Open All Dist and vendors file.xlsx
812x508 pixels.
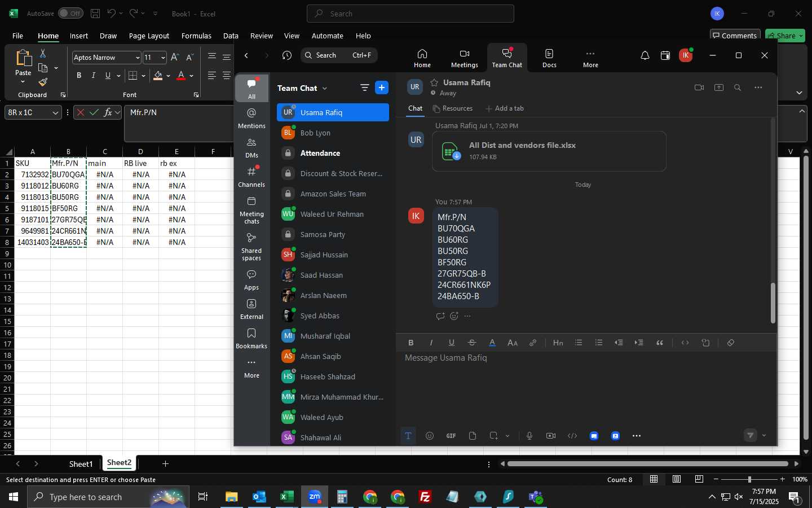[x=549, y=151]
